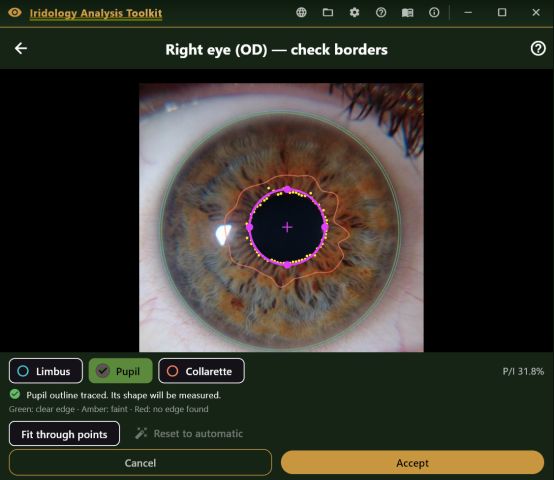
Task: Click the title bar help question icon
Action: (x=381, y=13)
